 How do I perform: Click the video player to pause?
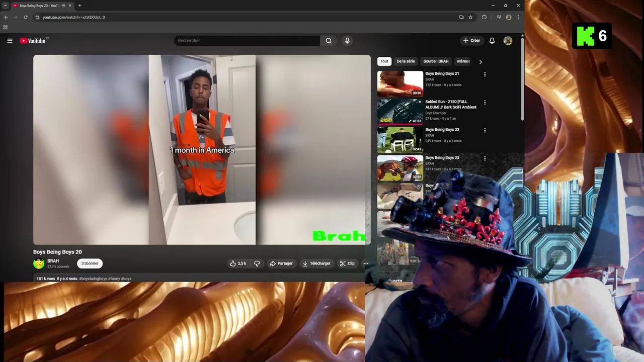(202, 150)
